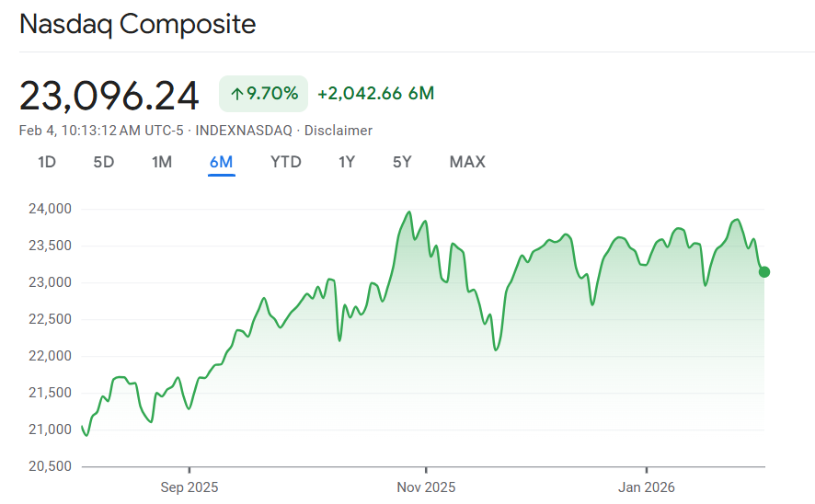This screenshot has height=504, width=815.
Task: Switch to the 5D range tab
Action: (104, 162)
